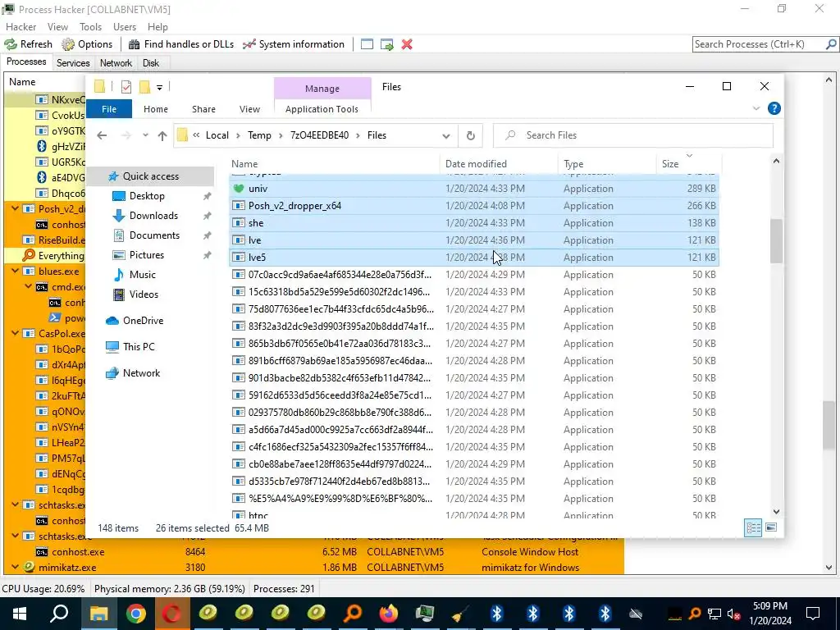
Task: Switch to large icons view in Explorer
Action: coord(771,527)
